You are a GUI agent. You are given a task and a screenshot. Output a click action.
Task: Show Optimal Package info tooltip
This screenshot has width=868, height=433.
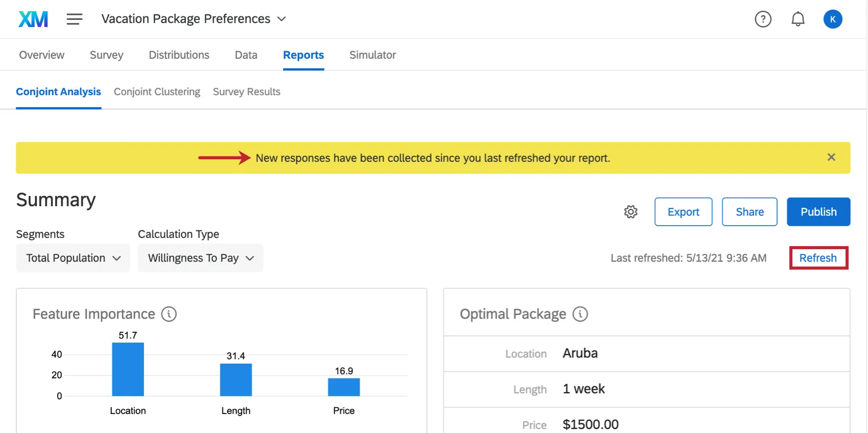(x=580, y=314)
